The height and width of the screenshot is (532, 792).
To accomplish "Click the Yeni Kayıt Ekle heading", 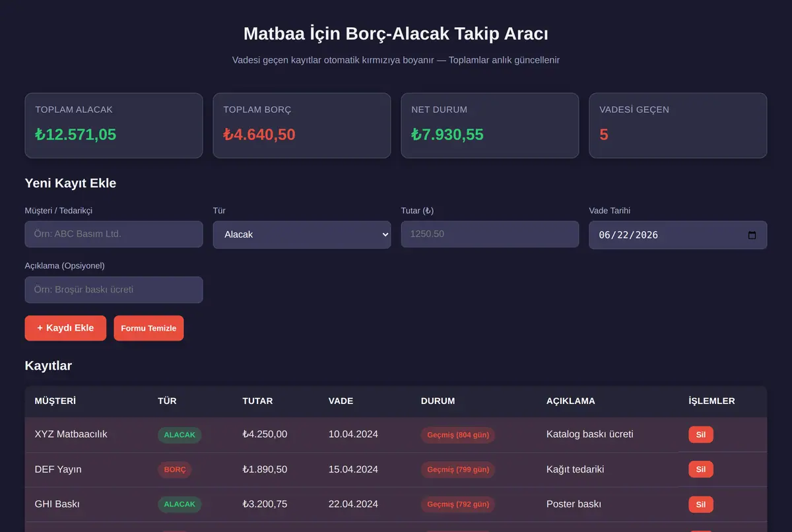I will (71, 183).
